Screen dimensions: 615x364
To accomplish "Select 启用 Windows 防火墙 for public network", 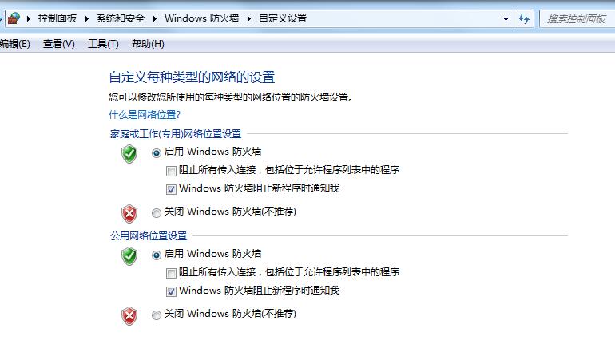I will [156, 255].
